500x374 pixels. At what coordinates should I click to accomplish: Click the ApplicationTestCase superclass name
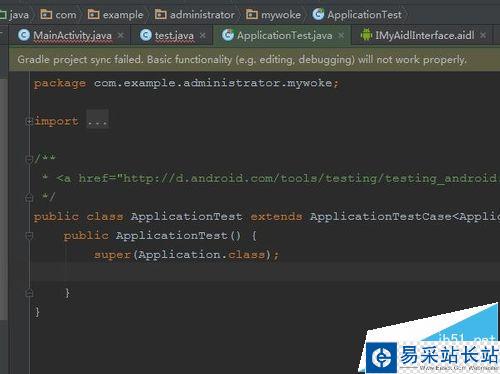pyautogui.click(x=381, y=216)
